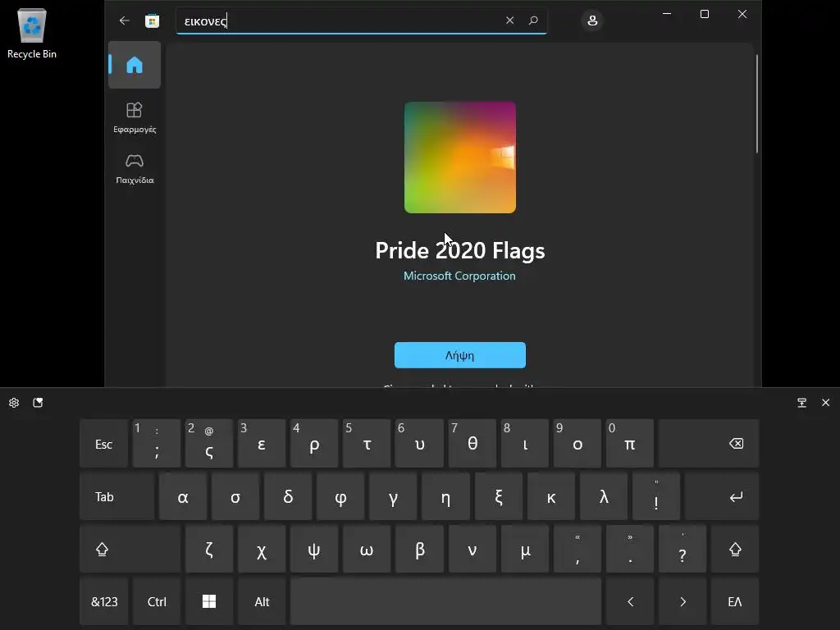Viewport: 840px width, 630px height.
Task: Tap the exclamation mark key
Action: pyautogui.click(x=656, y=496)
